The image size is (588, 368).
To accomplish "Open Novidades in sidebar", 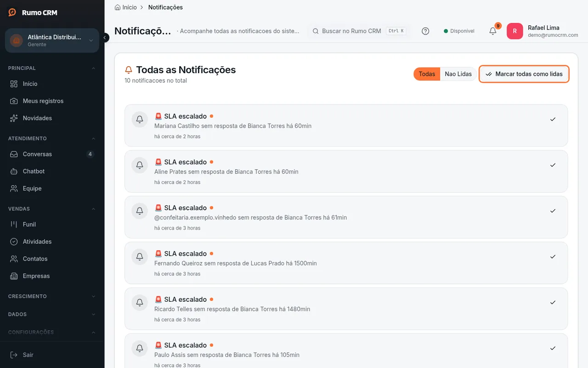I will tap(52, 118).
